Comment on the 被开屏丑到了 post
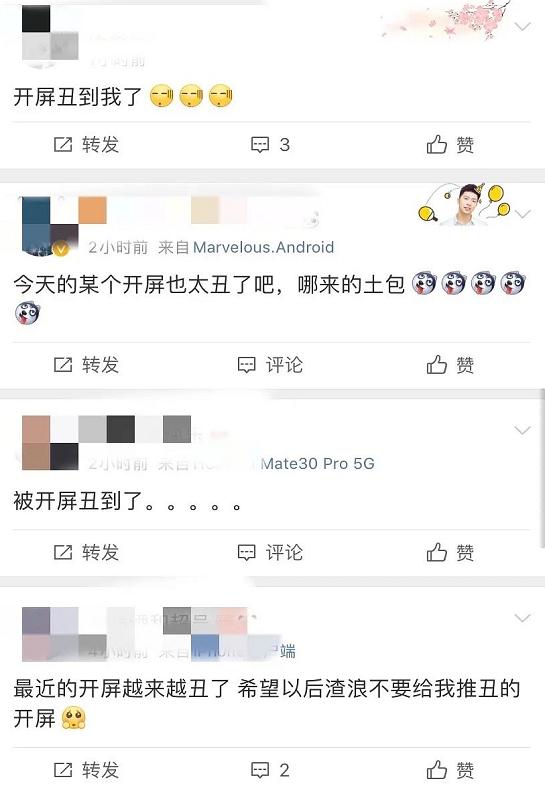The height and width of the screenshot is (790, 545). [270, 552]
